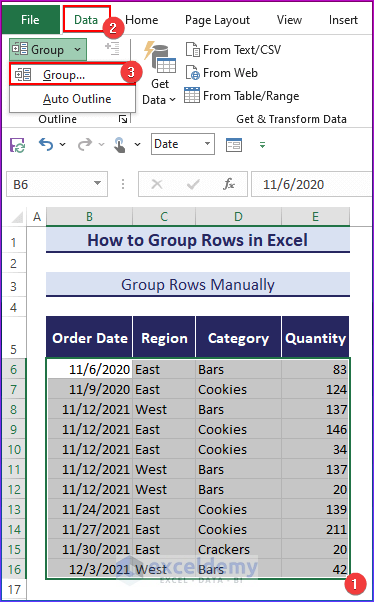Click the From Table/Range grid icon
374x602 pixels.
point(192,95)
